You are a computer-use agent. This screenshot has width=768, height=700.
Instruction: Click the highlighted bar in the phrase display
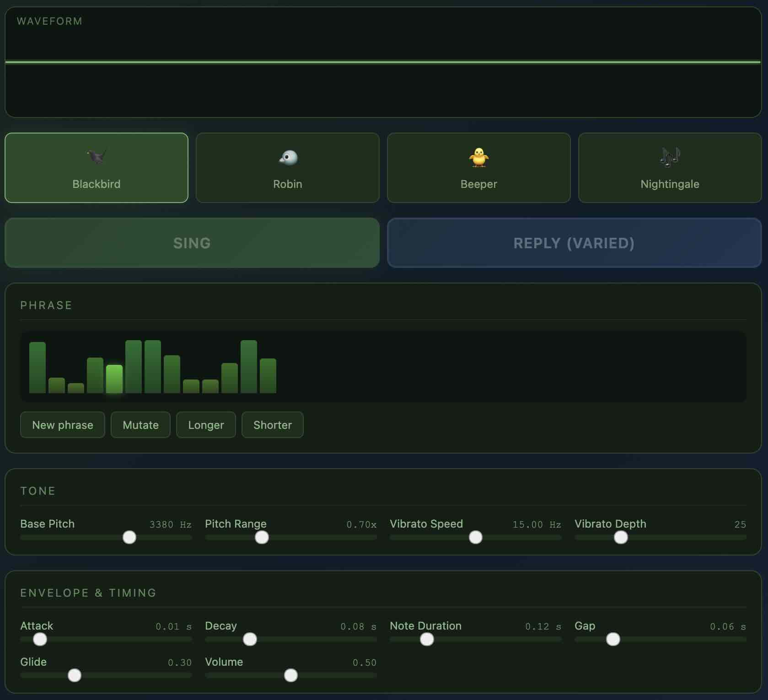pos(113,379)
